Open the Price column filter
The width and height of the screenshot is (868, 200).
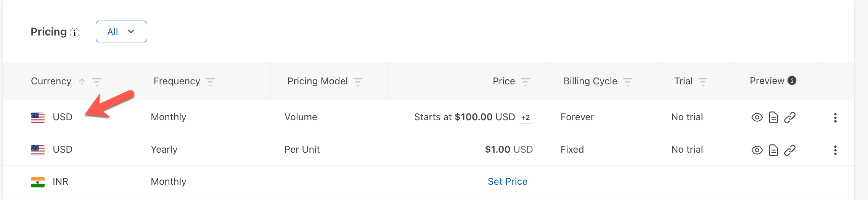pos(526,81)
